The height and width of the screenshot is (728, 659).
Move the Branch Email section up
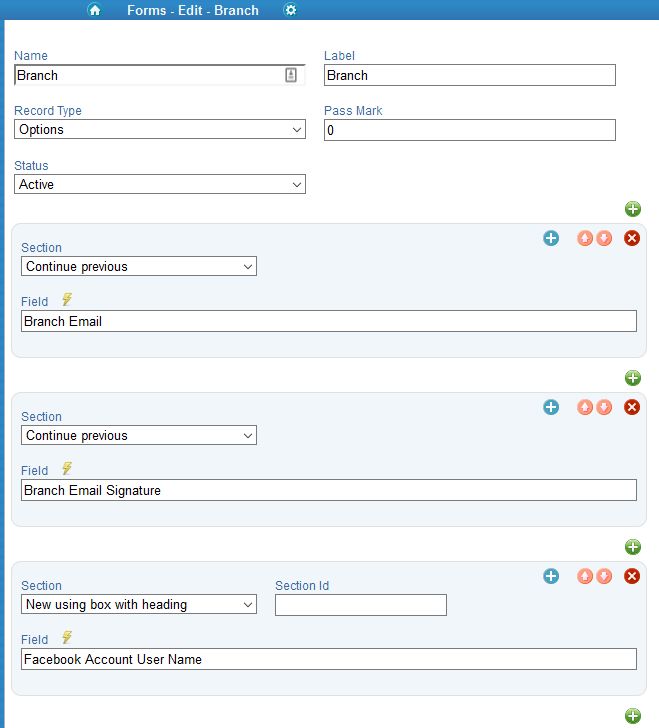pyautogui.click(x=584, y=238)
